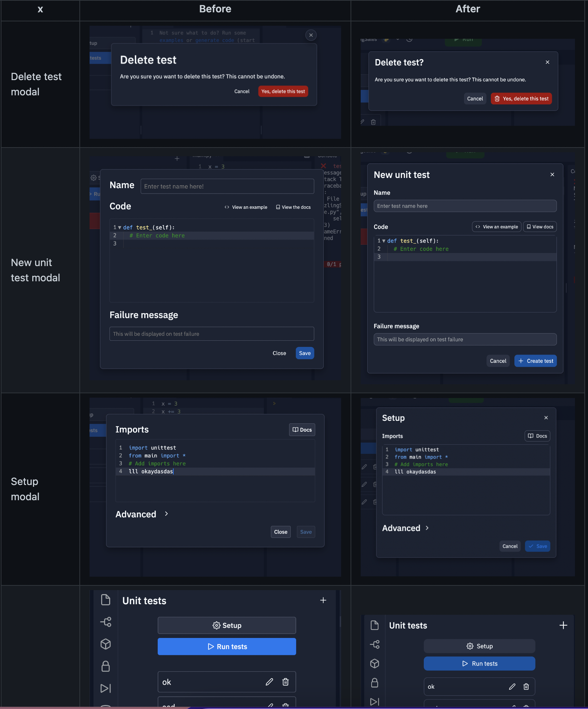
Task: Click lock icon in After Unit tests sidebar
Action: [x=374, y=683]
